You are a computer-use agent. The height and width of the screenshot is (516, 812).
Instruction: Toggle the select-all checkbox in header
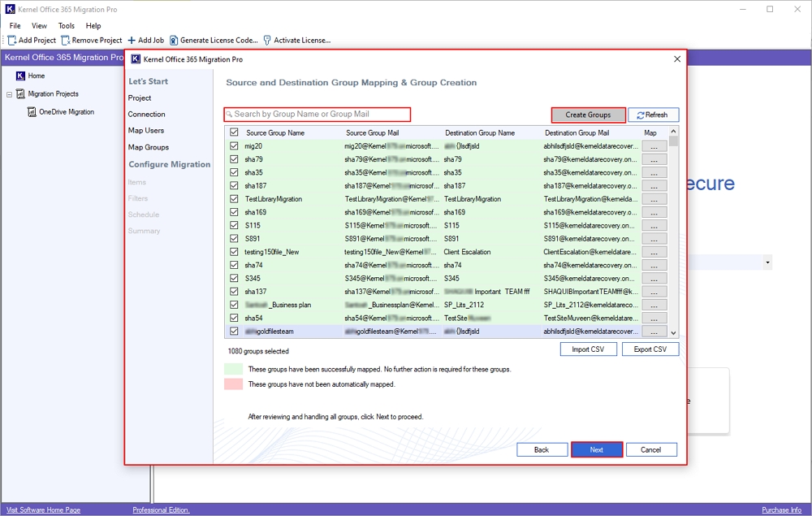(x=235, y=132)
